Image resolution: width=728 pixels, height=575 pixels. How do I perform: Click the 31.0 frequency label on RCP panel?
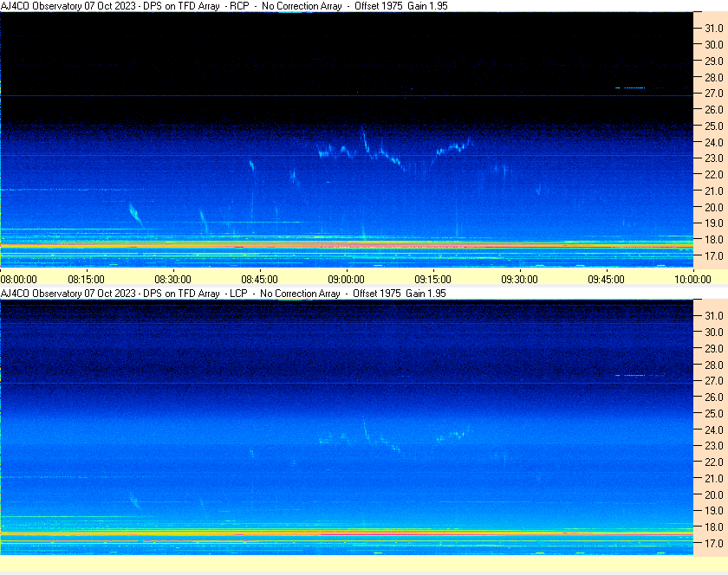pyautogui.click(x=714, y=29)
